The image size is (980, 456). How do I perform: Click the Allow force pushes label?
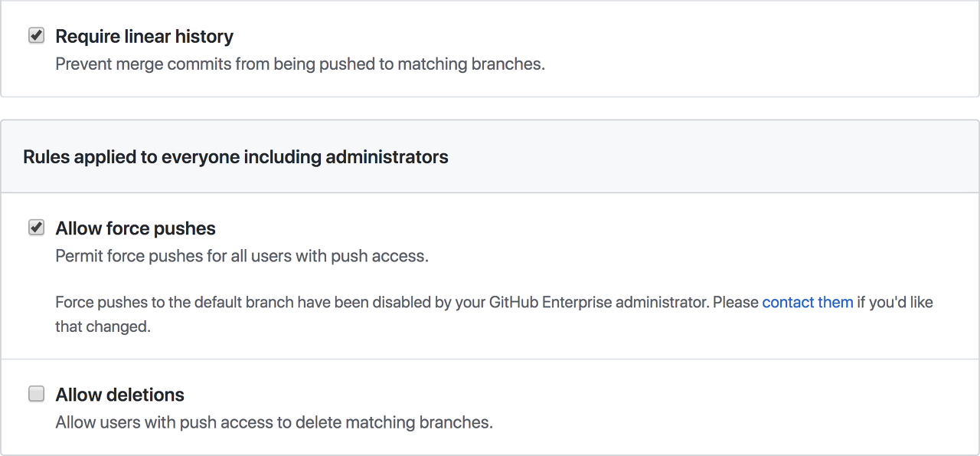(136, 228)
